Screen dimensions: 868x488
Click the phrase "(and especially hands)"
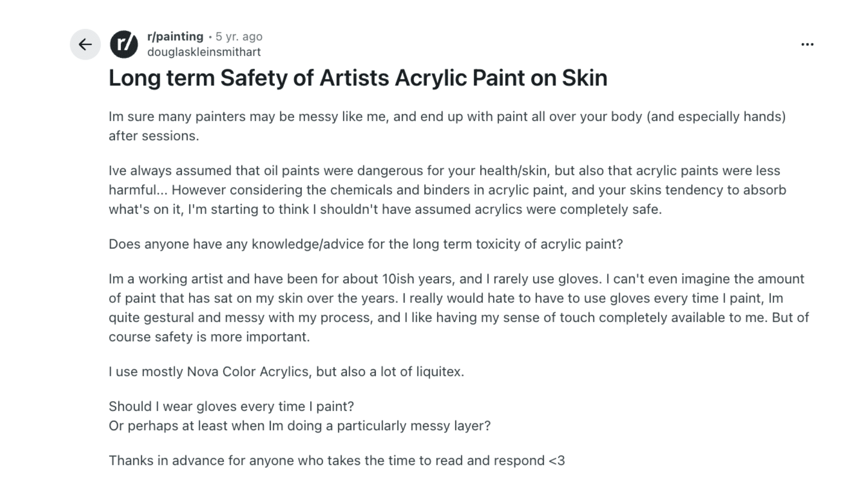[x=716, y=117]
